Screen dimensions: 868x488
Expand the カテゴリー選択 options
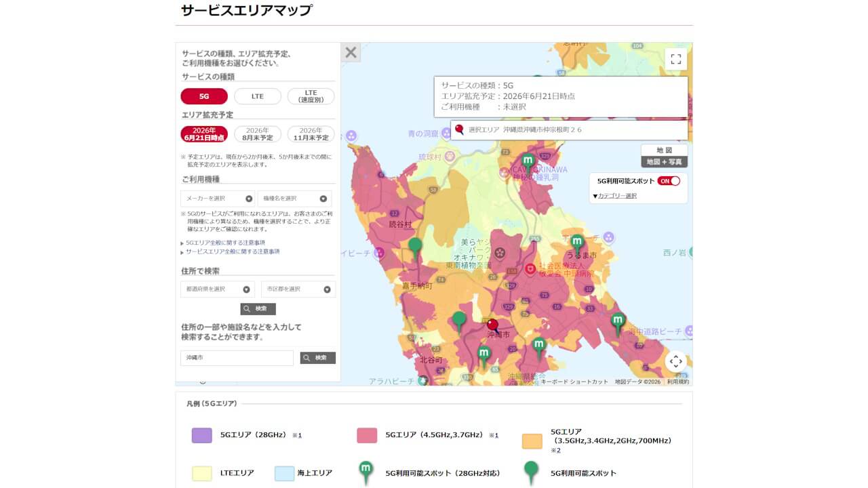coord(614,196)
